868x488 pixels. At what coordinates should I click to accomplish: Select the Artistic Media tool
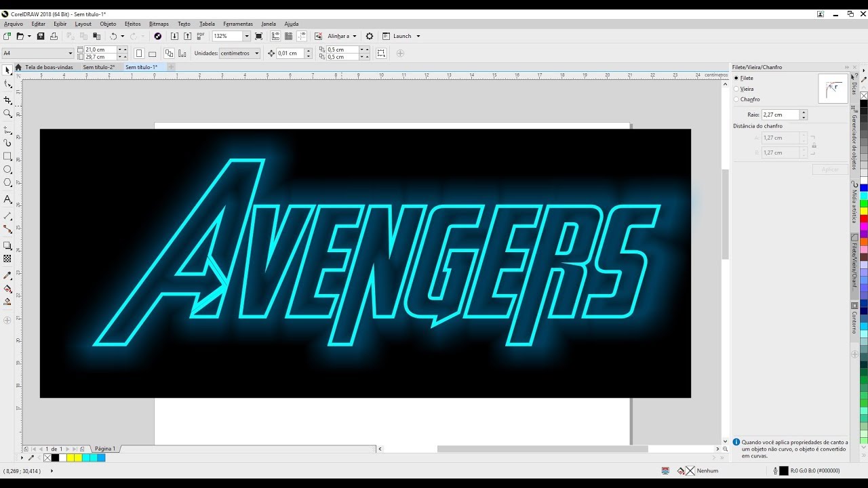tap(7, 143)
